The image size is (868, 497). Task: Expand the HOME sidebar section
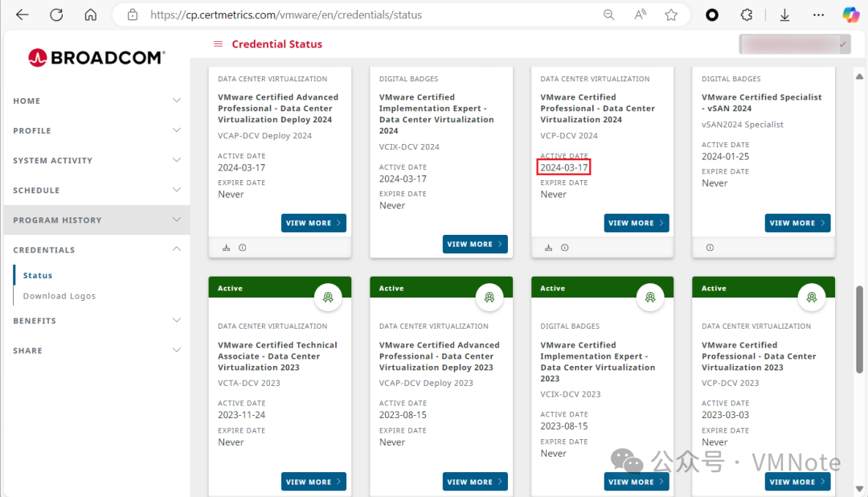pos(96,101)
